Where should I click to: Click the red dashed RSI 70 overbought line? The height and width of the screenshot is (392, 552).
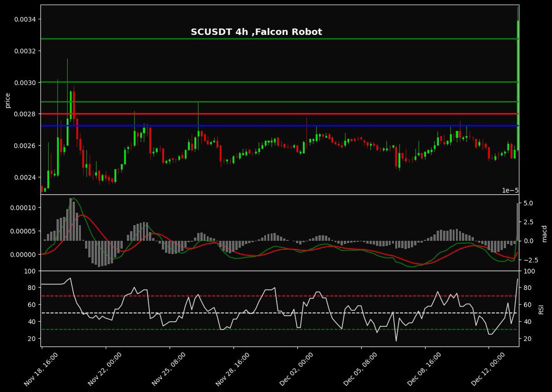pos(280,296)
